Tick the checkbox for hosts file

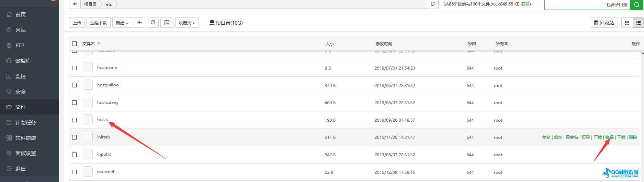click(x=75, y=120)
